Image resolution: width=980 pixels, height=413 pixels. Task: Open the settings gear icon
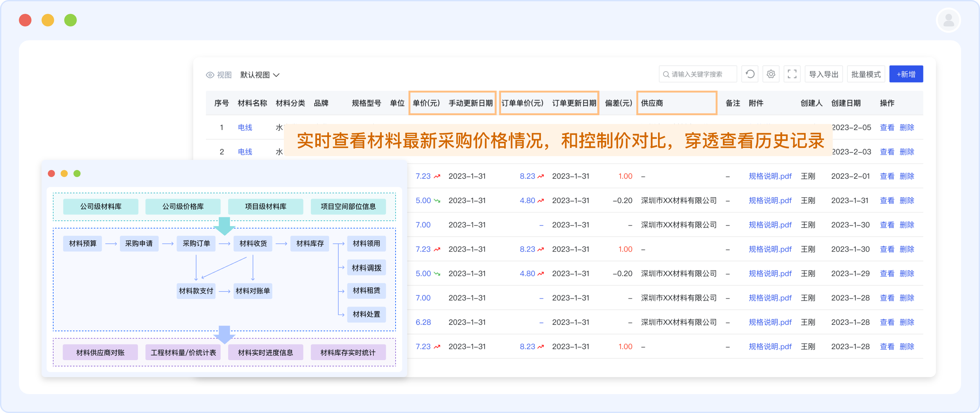pyautogui.click(x=771, y=74)
